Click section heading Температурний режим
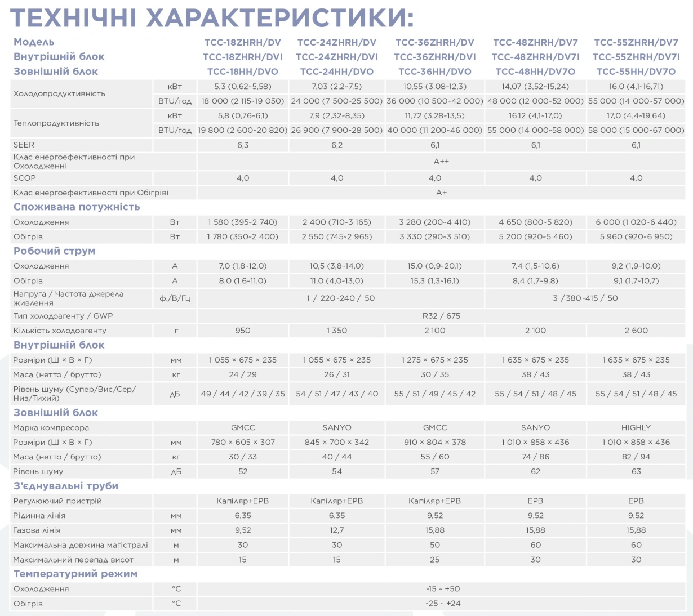693x616 pixels. (75, 574)
